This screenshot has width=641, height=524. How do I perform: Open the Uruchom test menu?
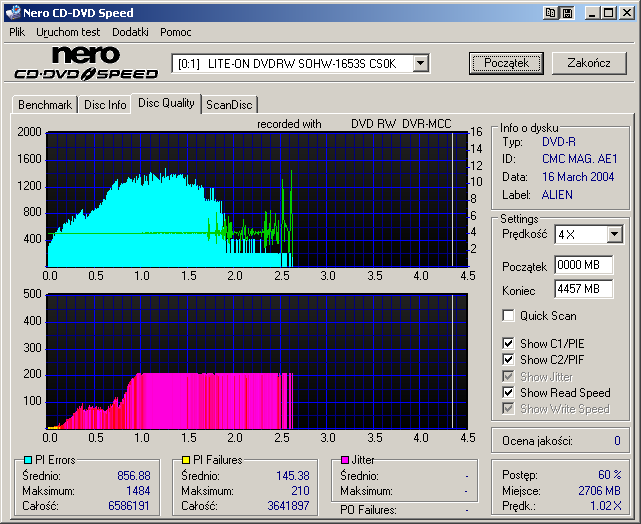(x=68, y=32)
